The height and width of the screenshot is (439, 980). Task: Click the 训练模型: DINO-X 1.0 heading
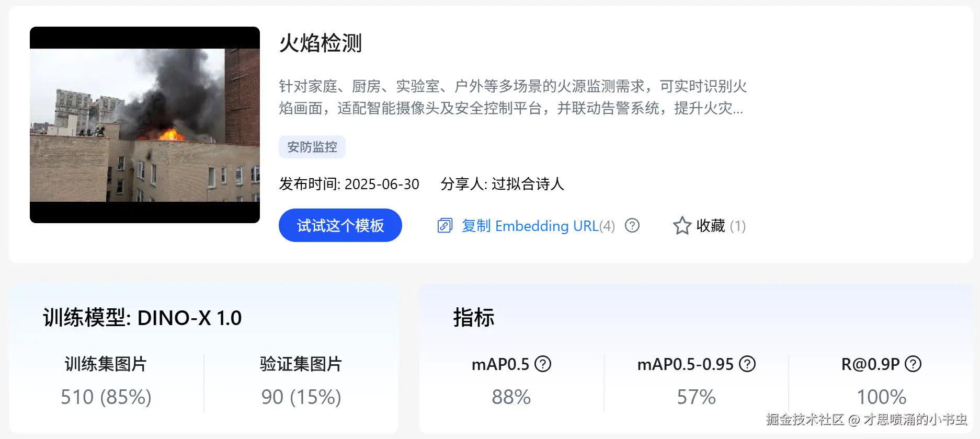(142, 318)
